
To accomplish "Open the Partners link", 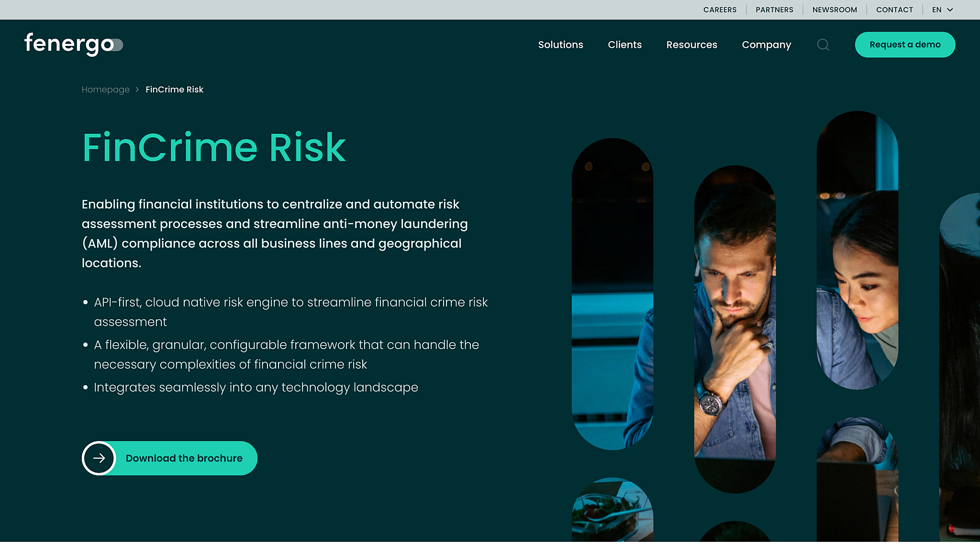I will click(x=774, y=10).
